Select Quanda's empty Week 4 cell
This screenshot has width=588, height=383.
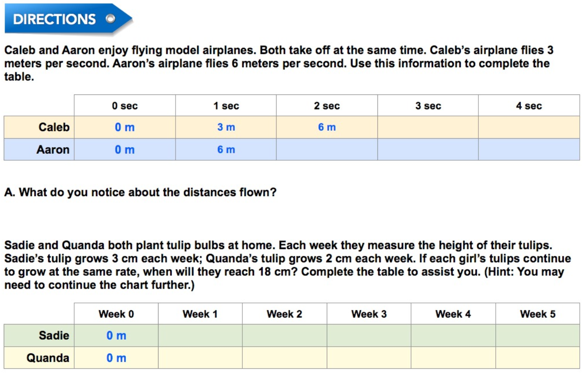(453, 358)
